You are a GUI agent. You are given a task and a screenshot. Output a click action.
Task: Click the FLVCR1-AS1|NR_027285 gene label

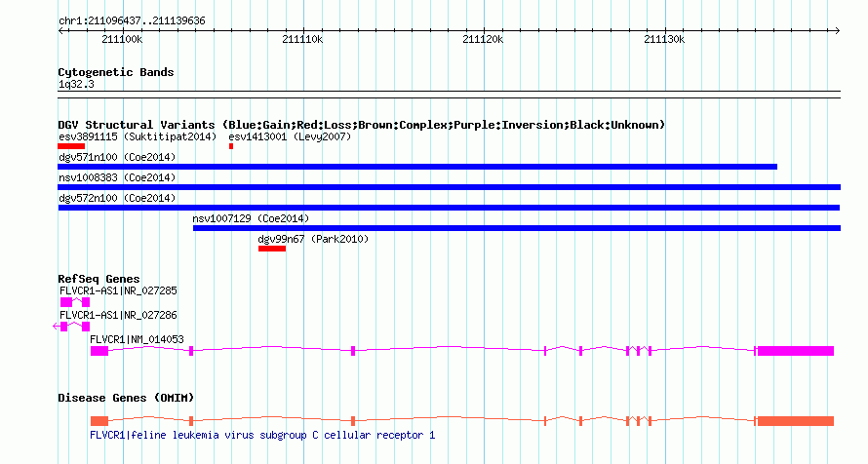click(118, 290)
